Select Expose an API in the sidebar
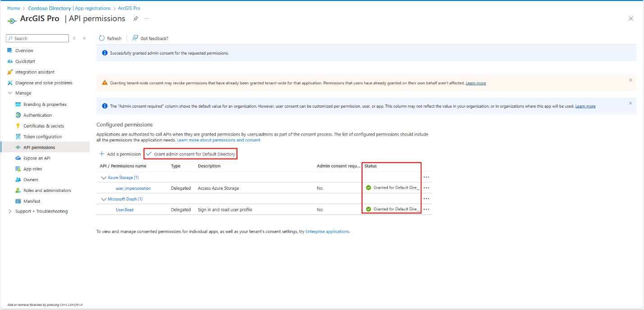The height and width of the screenshot is (310, 644). tap(37, 158)
